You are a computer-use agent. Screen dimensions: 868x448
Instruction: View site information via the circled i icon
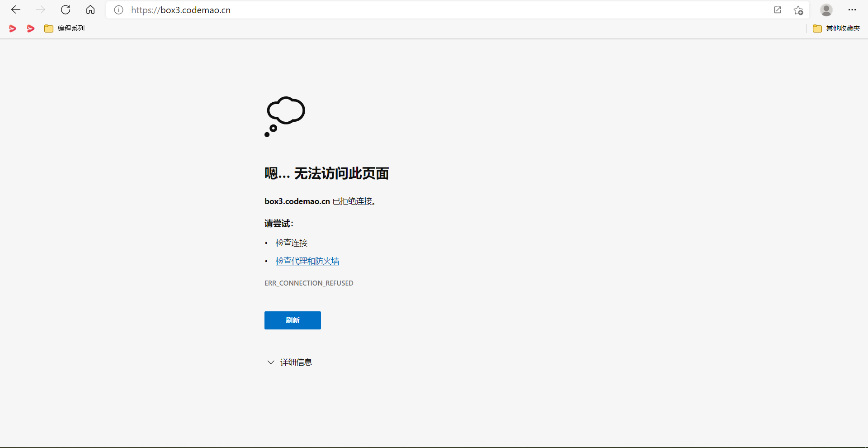tap(118, 10)
